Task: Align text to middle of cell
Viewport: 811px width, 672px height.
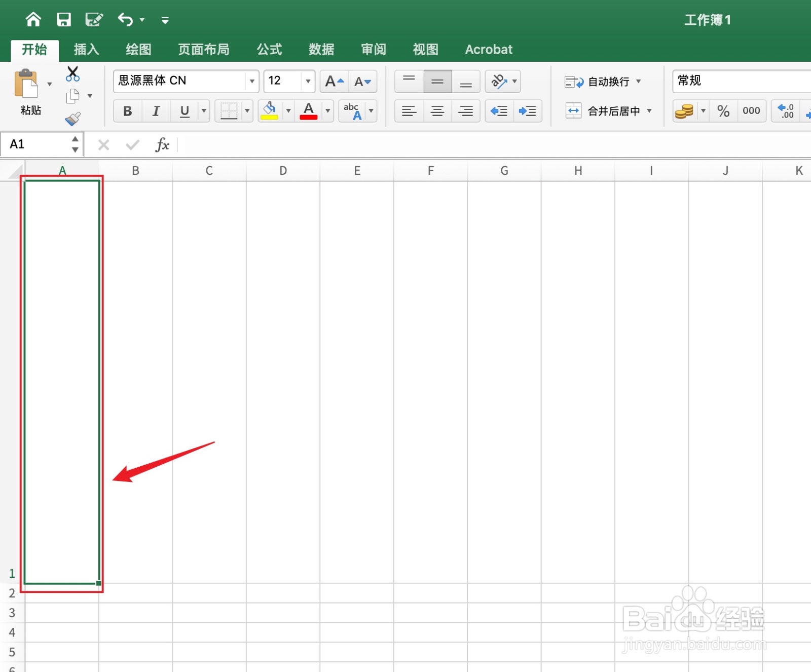Action: coord(437,81)
